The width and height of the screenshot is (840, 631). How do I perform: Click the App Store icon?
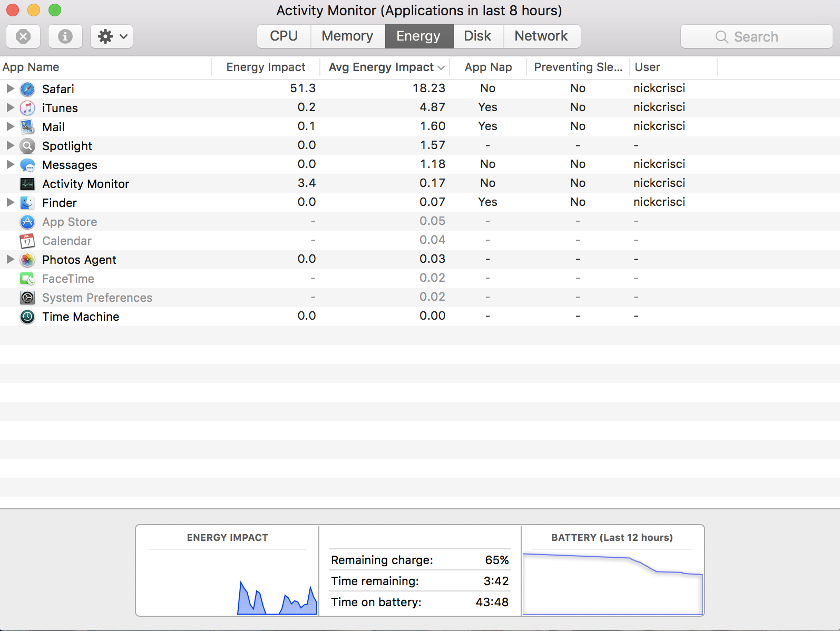[x=27, y=222]
